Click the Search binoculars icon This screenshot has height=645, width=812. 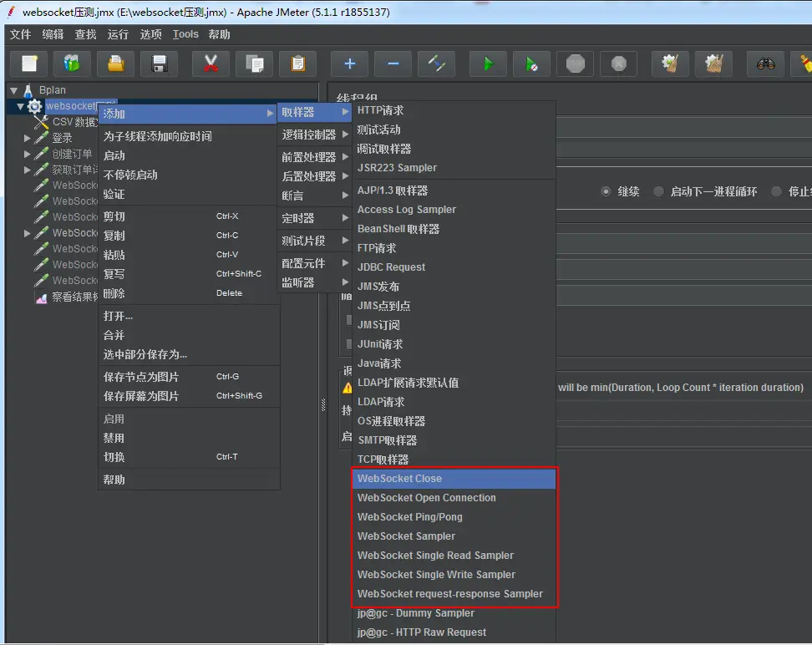766,63
